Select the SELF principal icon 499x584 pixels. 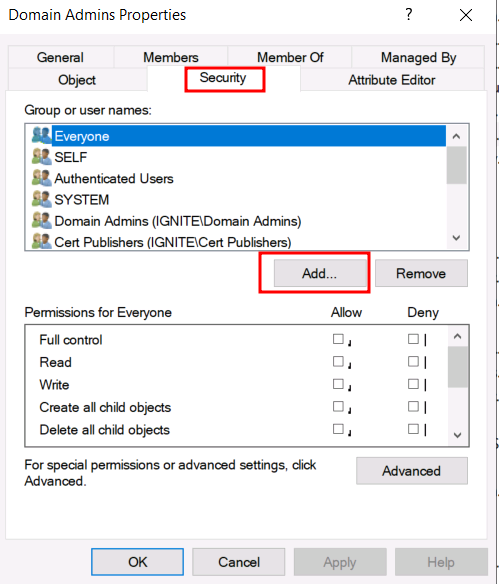tap(41, 157)
